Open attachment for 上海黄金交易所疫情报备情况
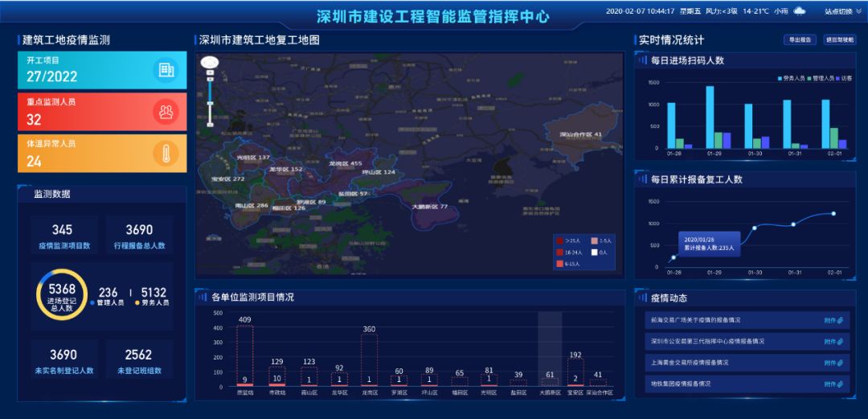This screenshot has width=868, height=419. (833, 363)
